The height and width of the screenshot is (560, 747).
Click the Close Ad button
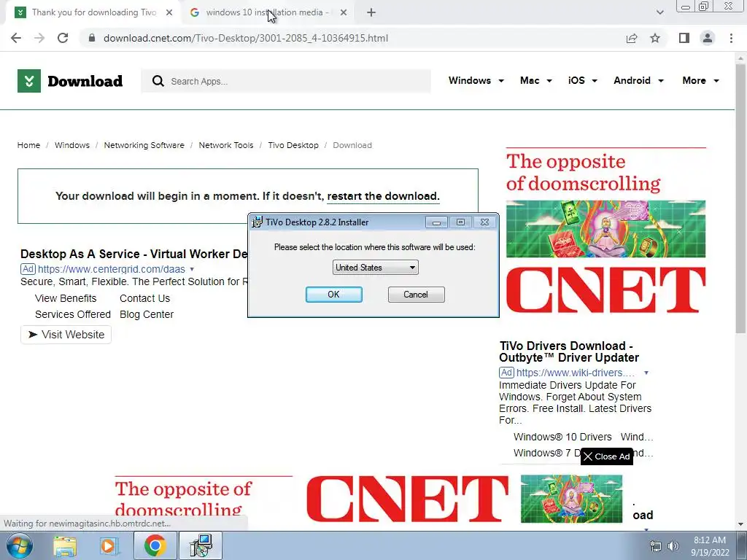pyautogui.click(x=606, y=456)
